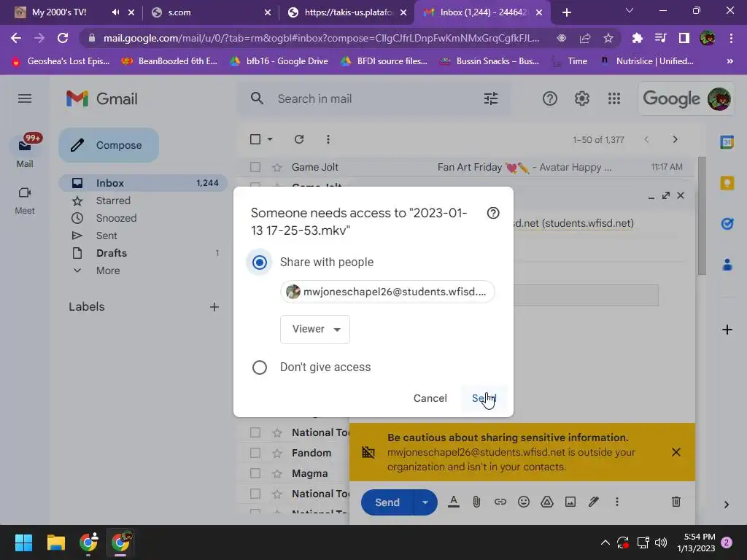
Task: Show side panel arrow at bottom right
Action: pyautogui.click(x=727, y=505)
